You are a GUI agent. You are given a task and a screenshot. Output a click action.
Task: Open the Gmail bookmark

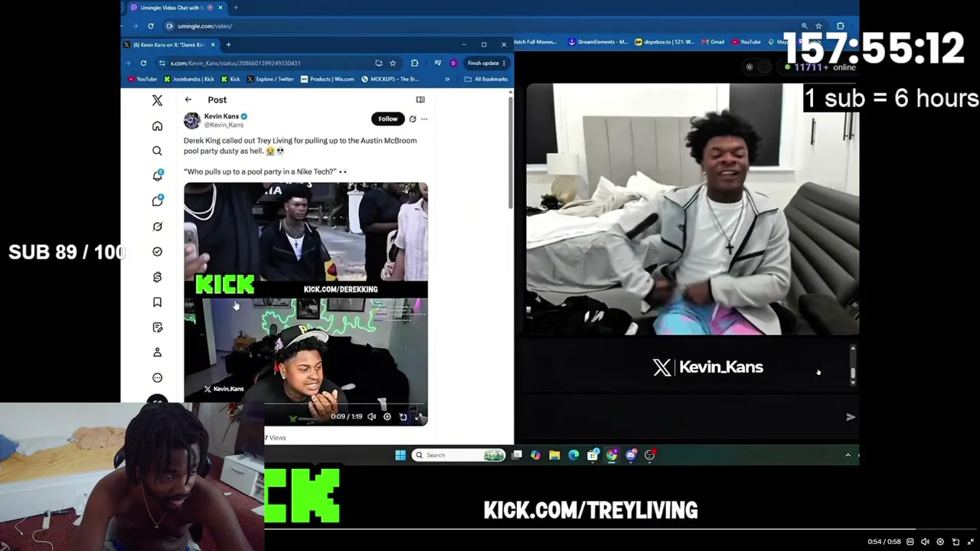click(x=713, y=42)
